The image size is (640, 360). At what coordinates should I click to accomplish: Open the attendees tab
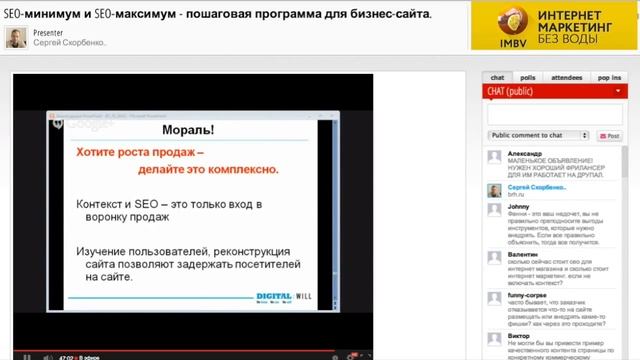567,78
